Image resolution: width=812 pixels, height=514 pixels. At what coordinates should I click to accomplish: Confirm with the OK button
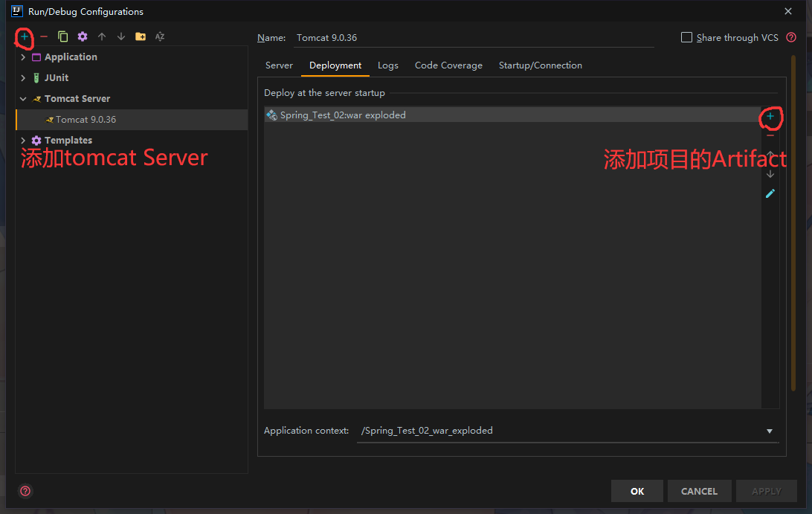(637, 491)
